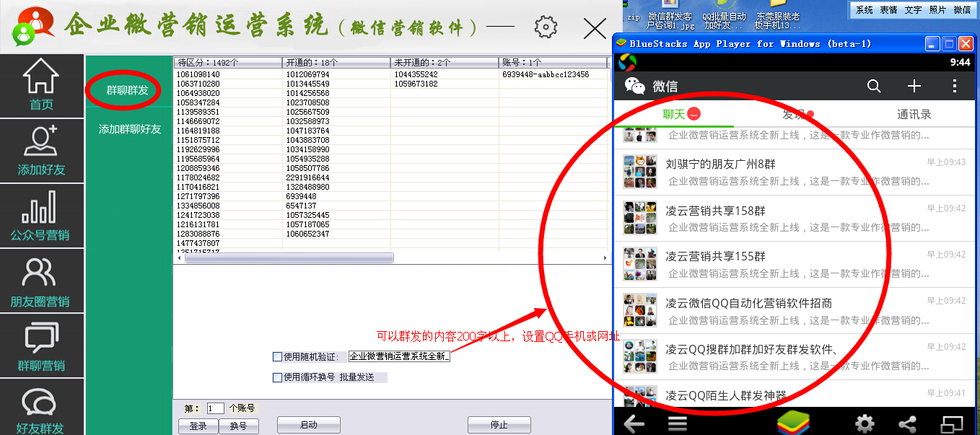Select table cell 1061098140
Screen dimensions: 980x435
point(228,74)
